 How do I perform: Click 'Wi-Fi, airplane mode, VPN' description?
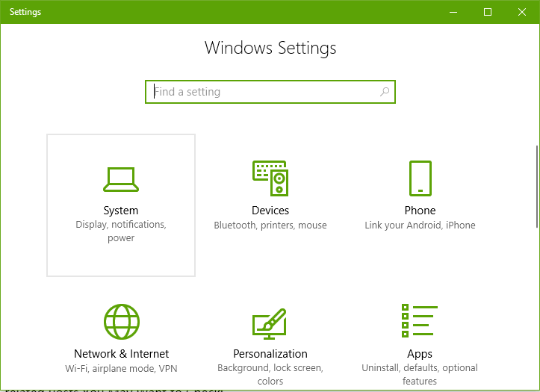coord(121,368)
